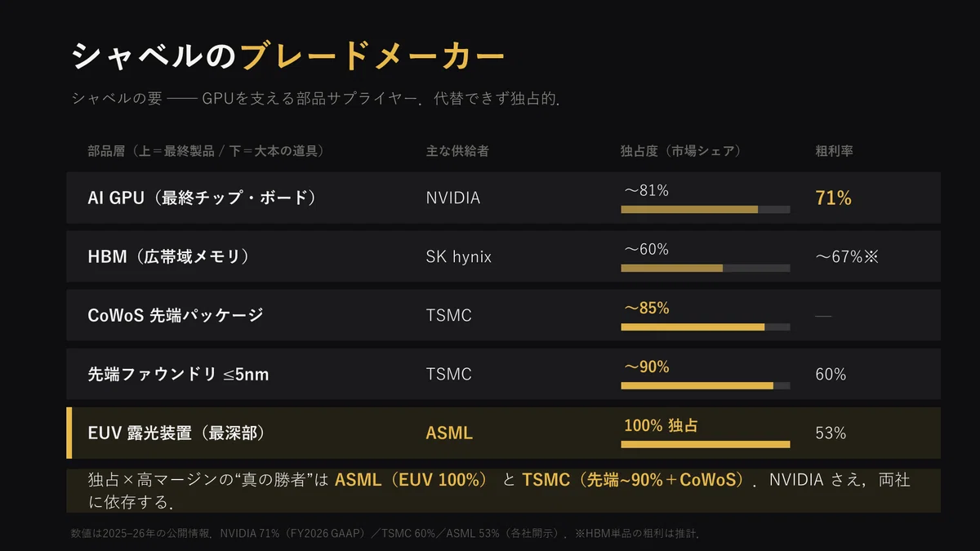Click the シャベルのブレードメーカー slide title
The image size is (980, 551).
[x=288, y=56]
